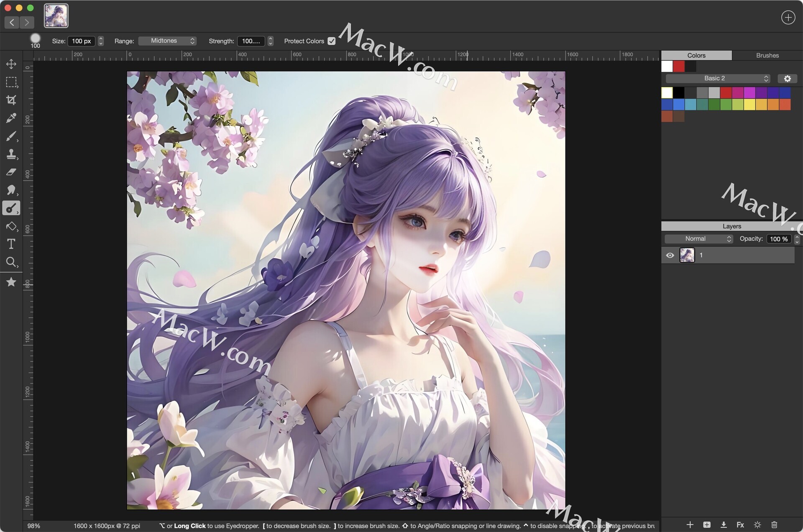Open the Range Midtones dropdown
803x532 pixels.
coord(167,41)
